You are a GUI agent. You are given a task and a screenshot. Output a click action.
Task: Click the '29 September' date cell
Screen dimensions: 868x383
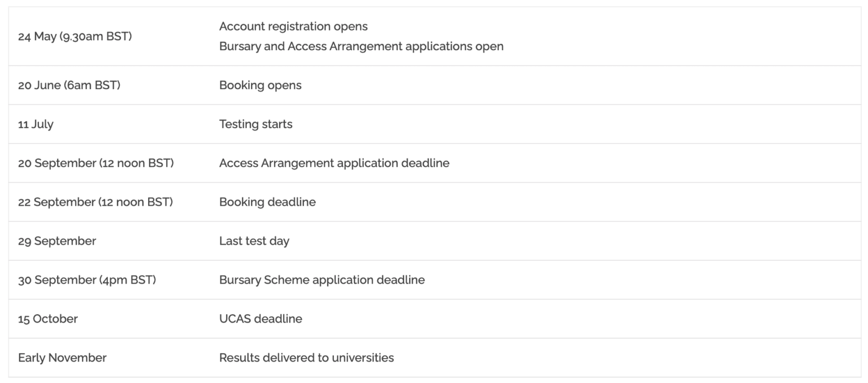coord(57,241)
